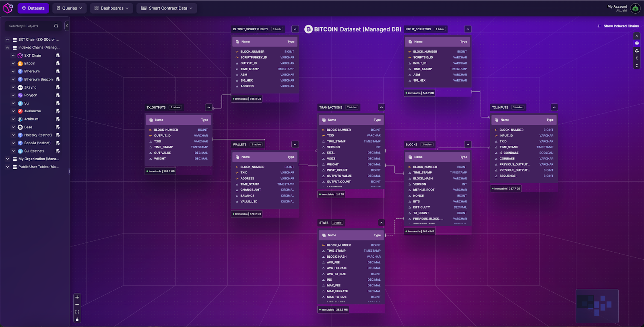Expand the ZKsync chain node
Screen dimensions: 644x327
(13, 87)
